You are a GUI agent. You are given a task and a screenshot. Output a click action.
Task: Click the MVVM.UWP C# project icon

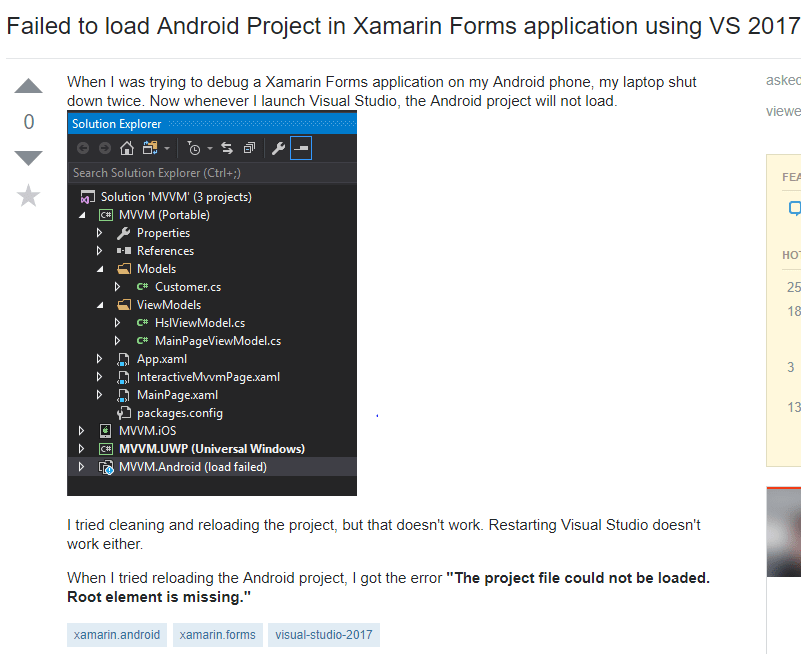106,449
